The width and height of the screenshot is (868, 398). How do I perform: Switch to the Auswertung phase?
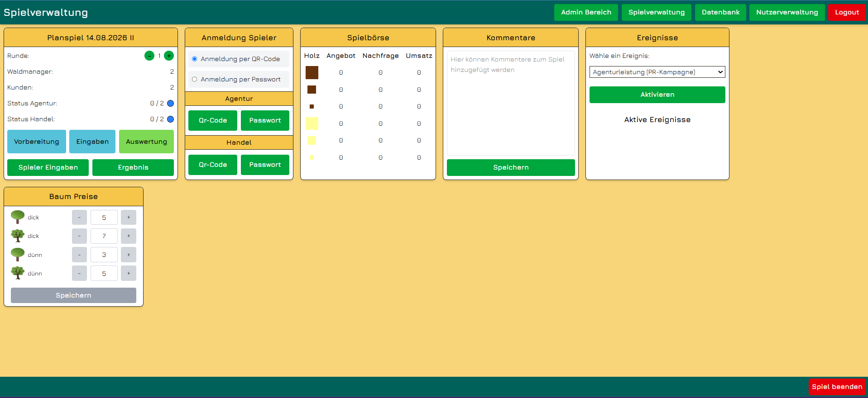pos(146,142)
